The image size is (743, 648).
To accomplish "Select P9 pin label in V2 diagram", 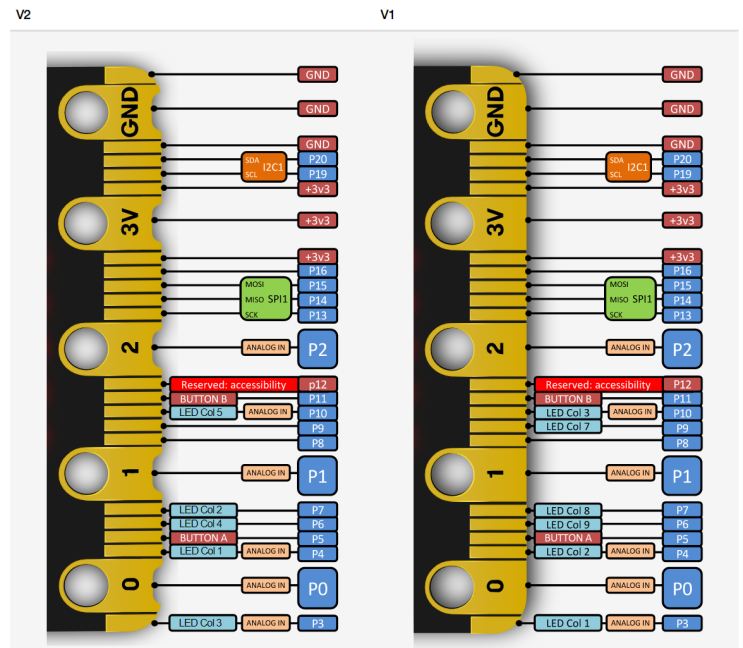I will click(x=318, y=428).
